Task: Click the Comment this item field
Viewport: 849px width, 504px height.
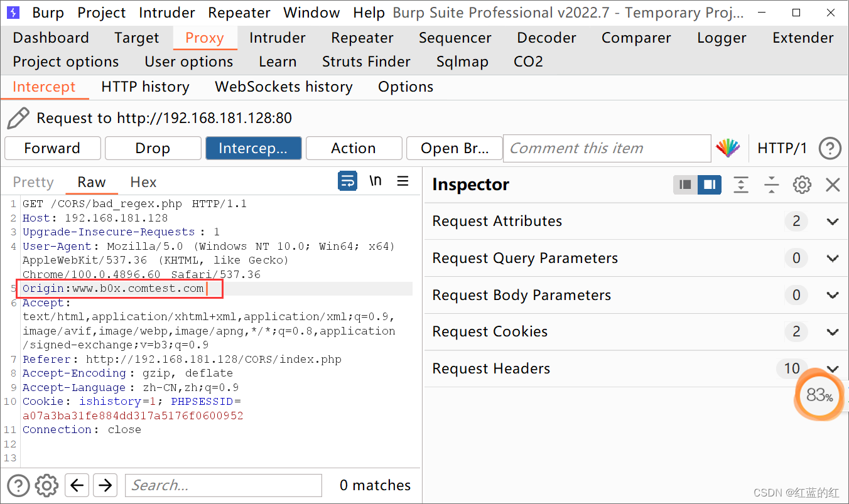Action: pos(607,148)
